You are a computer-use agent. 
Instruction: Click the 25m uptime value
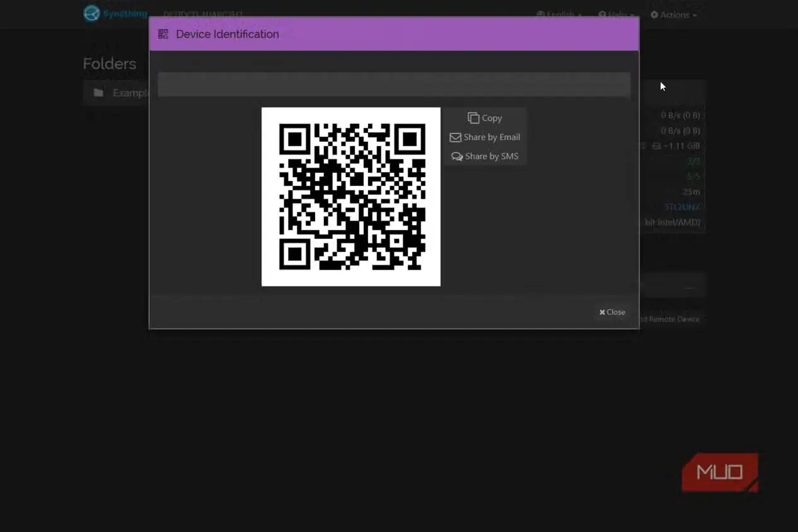pos(691,192)
